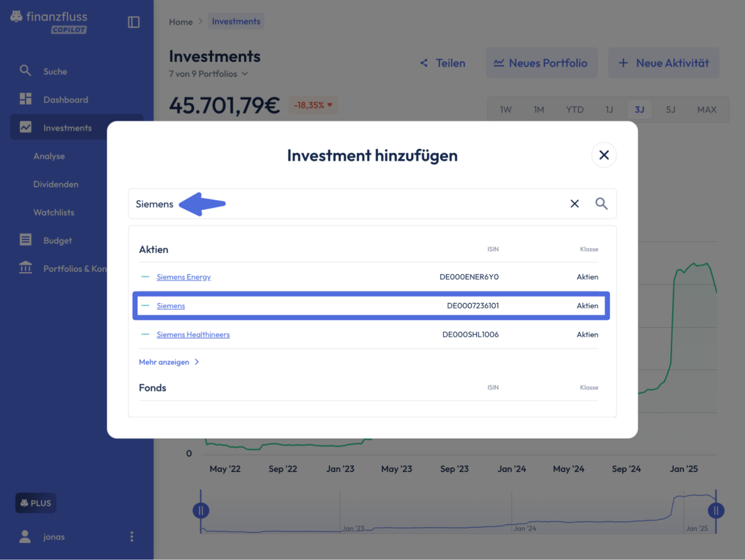Click ISIN DE0007236101
This screenshot has height=560, width=745.
click(x=473, y=305)
